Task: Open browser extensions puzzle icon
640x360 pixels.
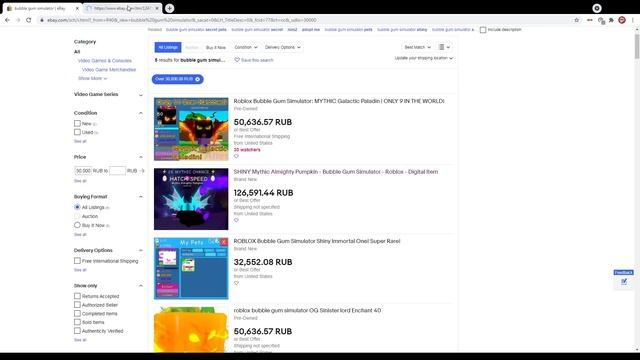Action: point(611,20)
